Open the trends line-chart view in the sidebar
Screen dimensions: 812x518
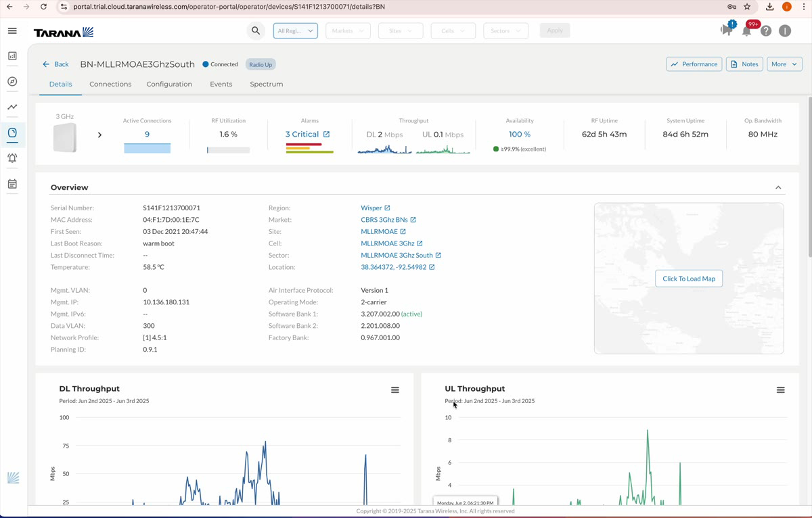pos(12,107)
